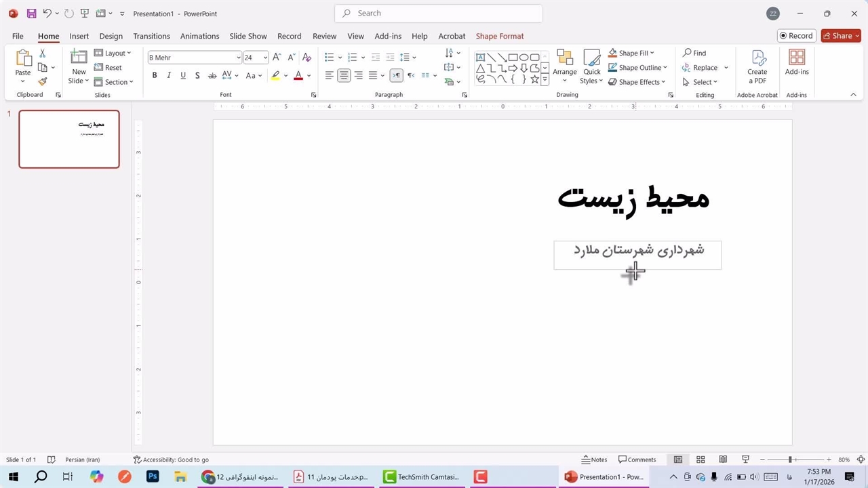Click the Format Painter brush icon
The image size is (868, 488).
(x=43, y=81)
